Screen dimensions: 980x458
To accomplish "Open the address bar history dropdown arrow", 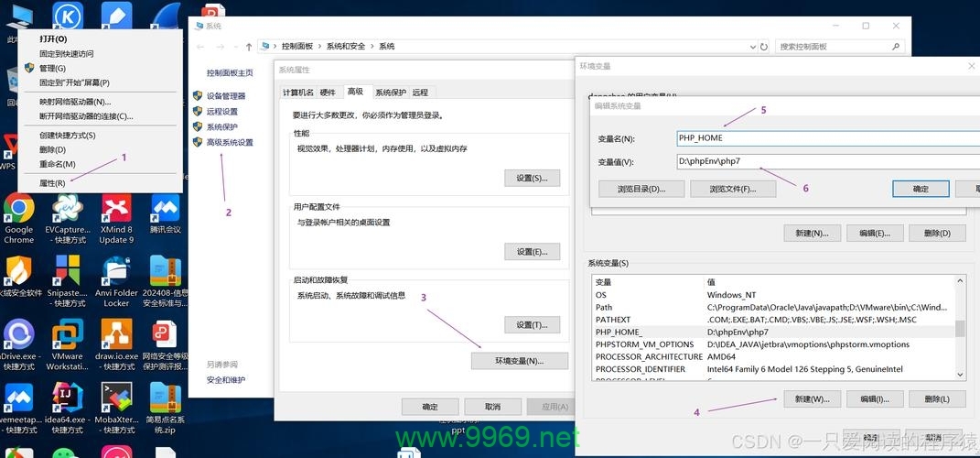I will coord(752,47).
